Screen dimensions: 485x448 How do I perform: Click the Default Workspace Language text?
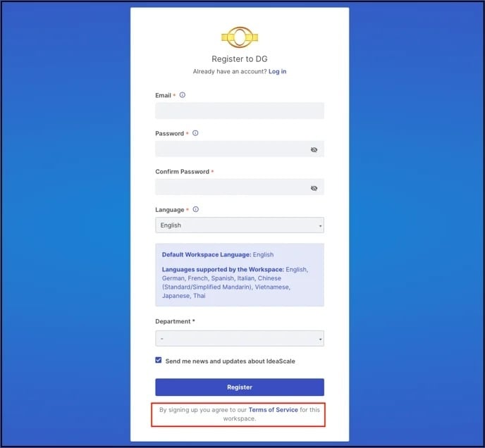coord(218,254)
